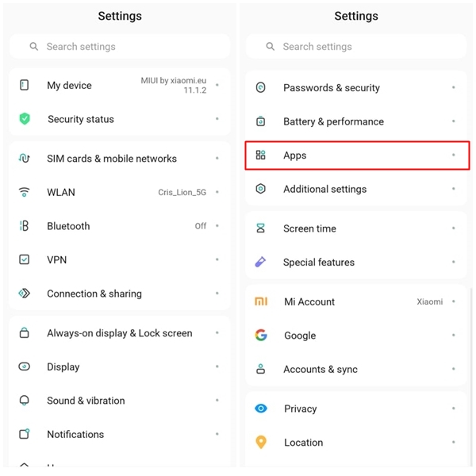Screen dimensions: 476x476
Task: Open Passwords & security
Action: (355, 88)
